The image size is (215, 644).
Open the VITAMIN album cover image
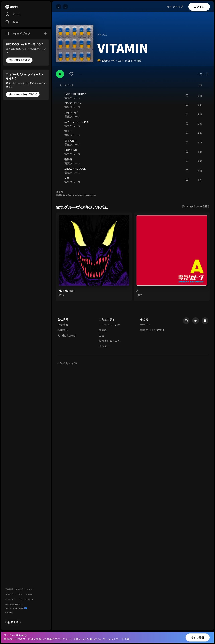coord(75,43)
